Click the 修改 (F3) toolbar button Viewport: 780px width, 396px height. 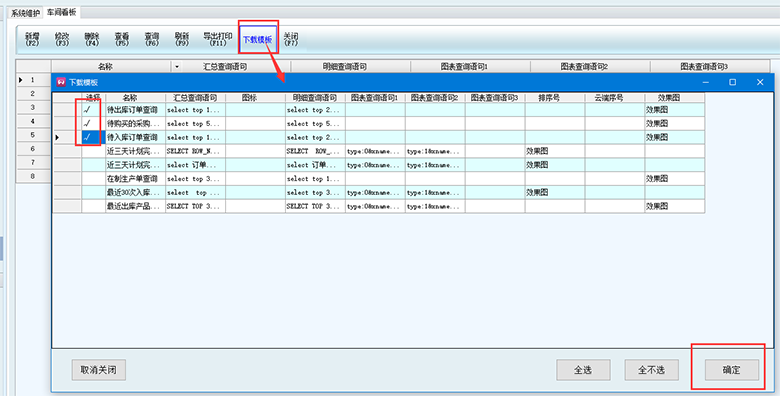pos(62,39)
